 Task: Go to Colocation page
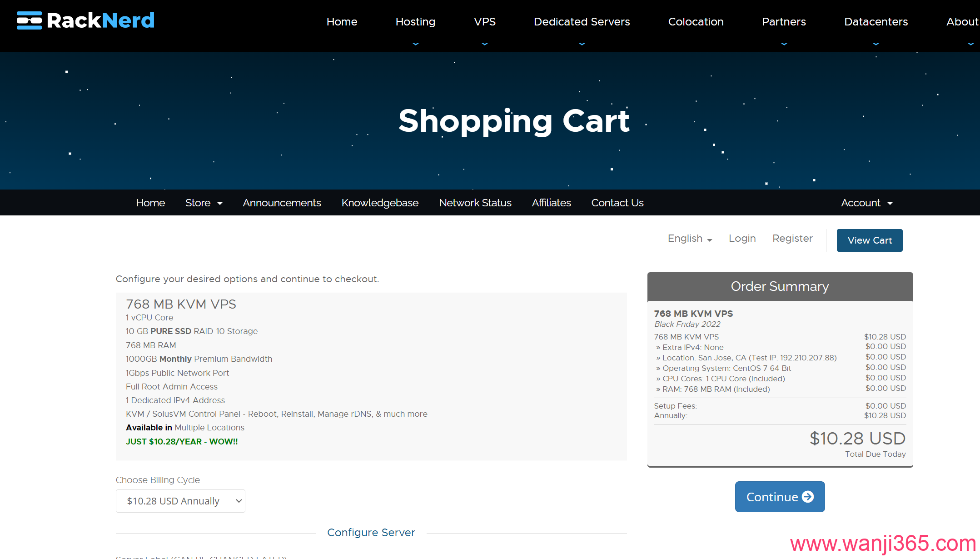coord(696,21)
